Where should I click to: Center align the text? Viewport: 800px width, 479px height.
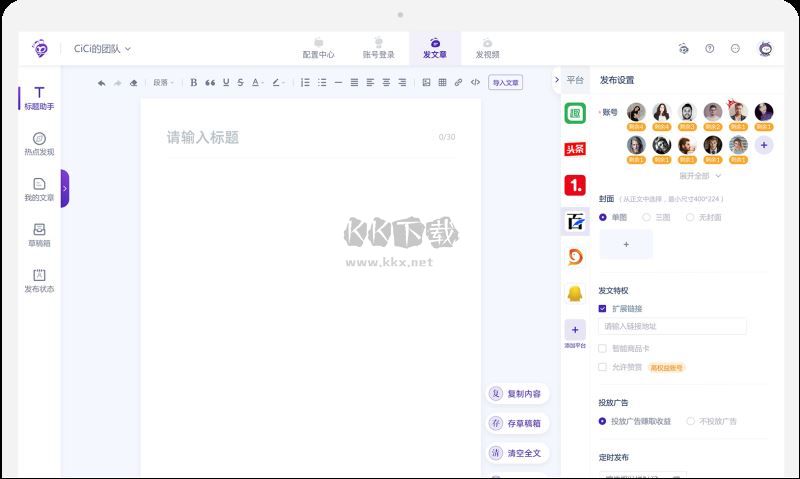(386, 82)
